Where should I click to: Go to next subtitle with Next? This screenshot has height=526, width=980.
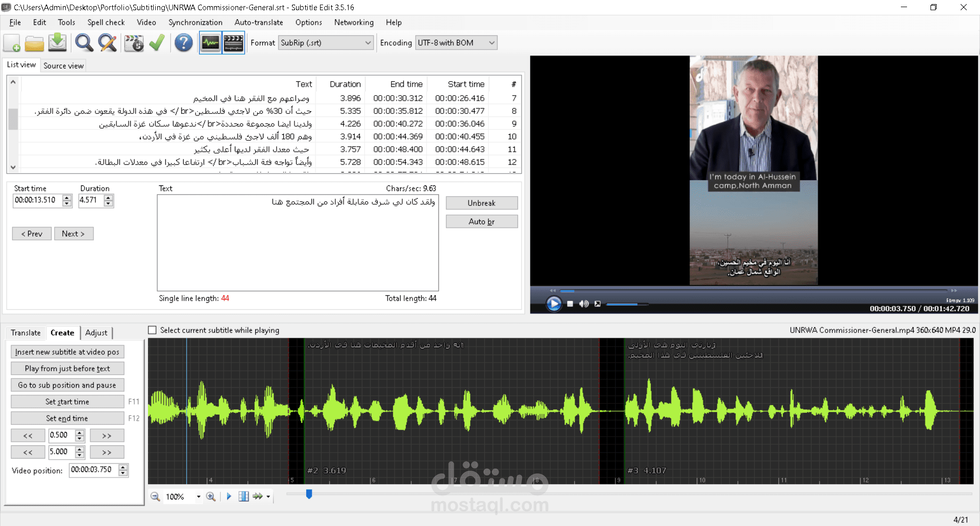pos(73,234)
